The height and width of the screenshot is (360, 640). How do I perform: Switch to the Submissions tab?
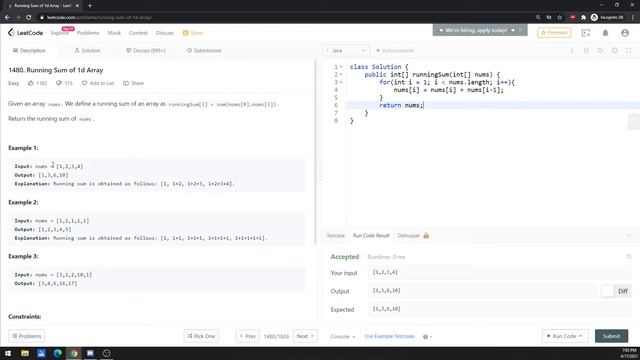click(204, 51)
